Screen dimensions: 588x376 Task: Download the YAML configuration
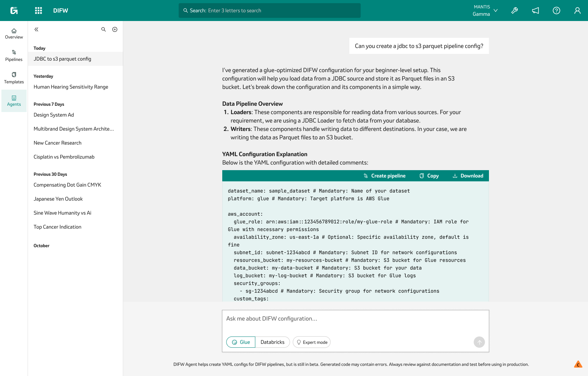click(468, 176)
